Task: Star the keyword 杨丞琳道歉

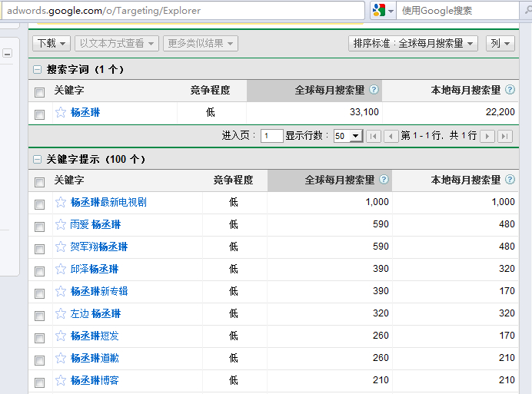Action: pos(61,358)
